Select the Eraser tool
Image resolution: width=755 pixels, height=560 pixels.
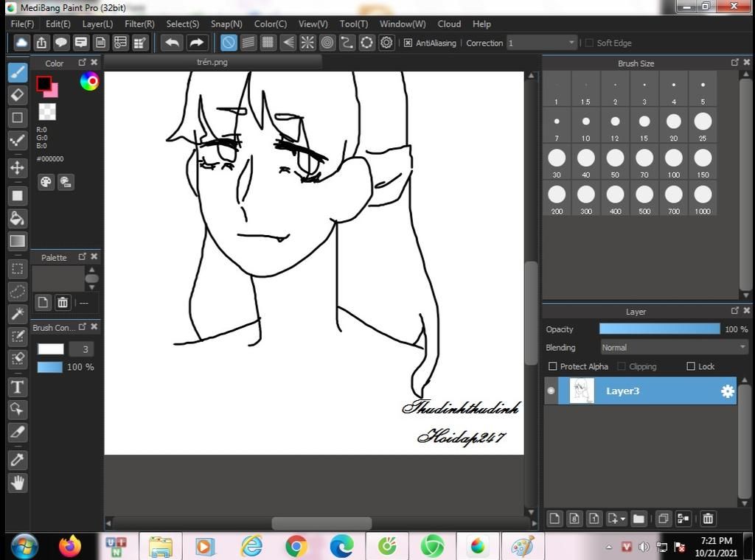click(18, 95)
